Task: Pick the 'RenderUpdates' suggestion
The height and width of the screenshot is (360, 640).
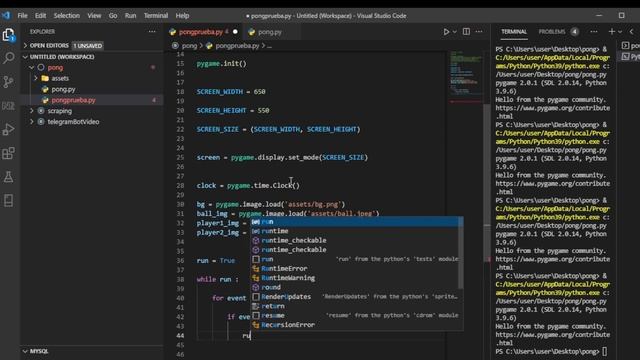Action: coord(354,297)
